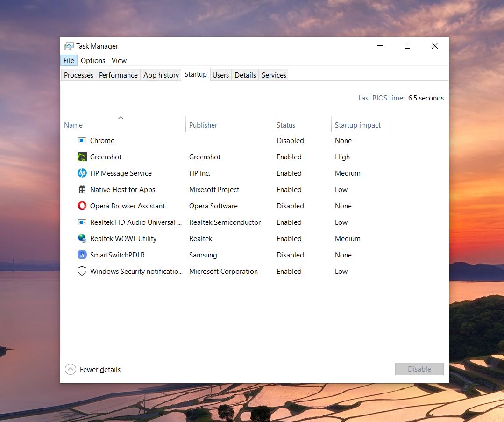Select the Startup tab
This screenshot has width=504, height=422.
195,74
